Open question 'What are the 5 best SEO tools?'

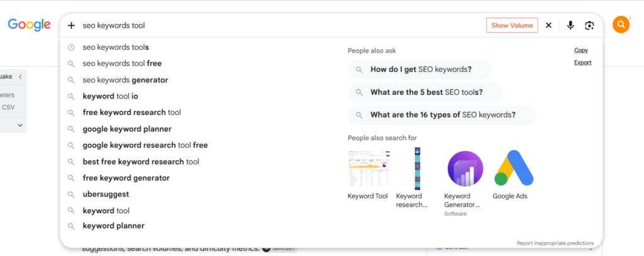(426, 92)
